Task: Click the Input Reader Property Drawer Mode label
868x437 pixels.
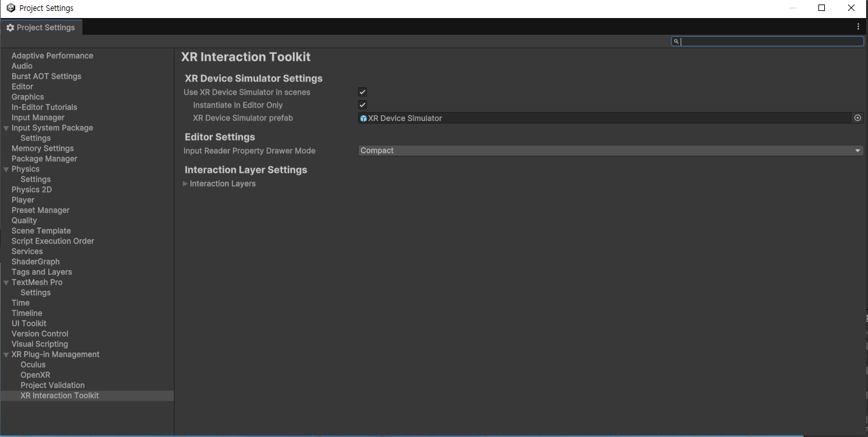Action: (x=249, y=151)
